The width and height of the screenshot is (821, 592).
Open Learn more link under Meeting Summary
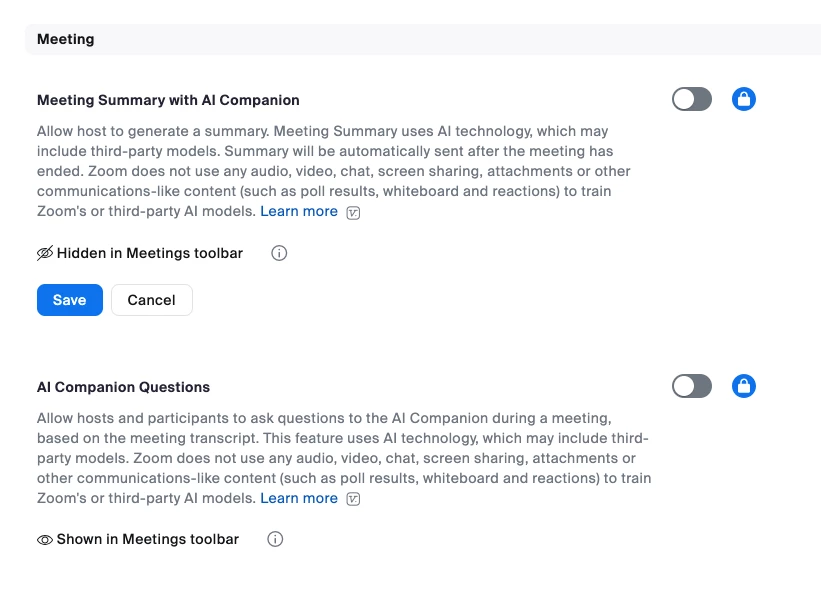(x=299, y=211)
